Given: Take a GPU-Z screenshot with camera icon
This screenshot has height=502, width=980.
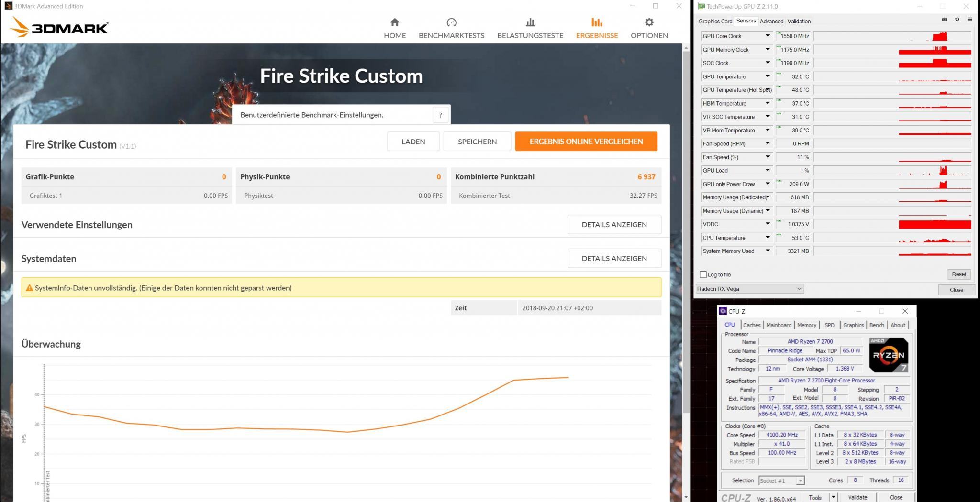Looking at the screenshot, I should tap(944, 20).
